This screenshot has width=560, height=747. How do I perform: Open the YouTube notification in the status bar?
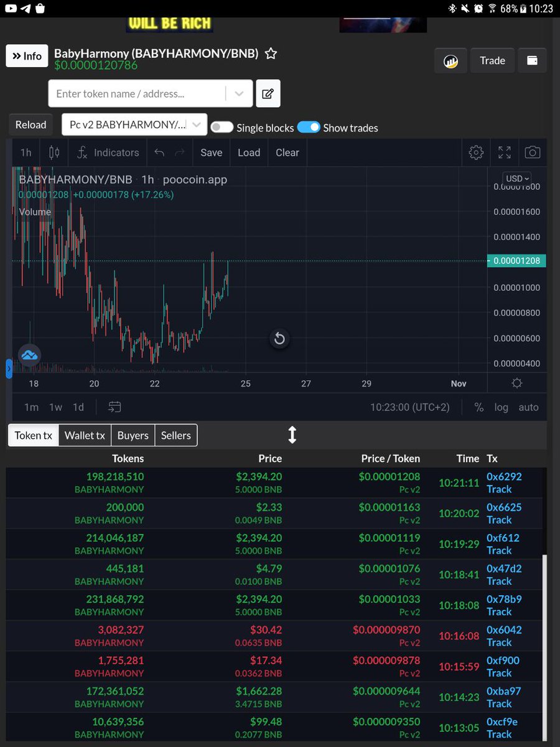(10, 8)
